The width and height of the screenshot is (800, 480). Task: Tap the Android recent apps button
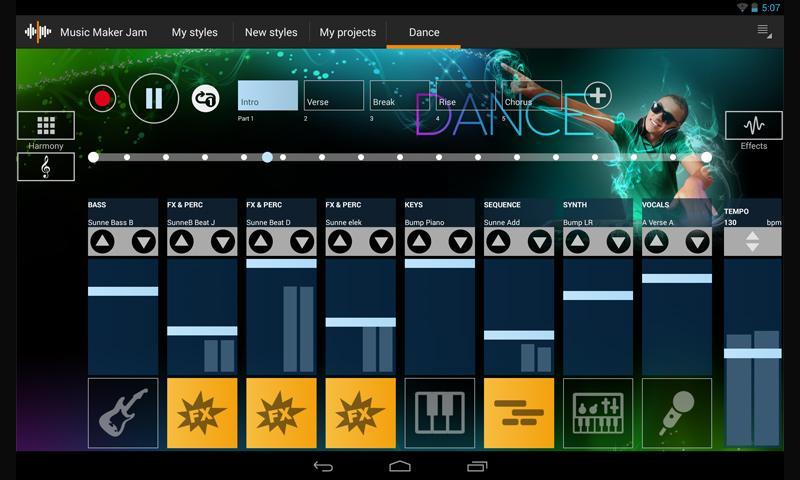477,466
